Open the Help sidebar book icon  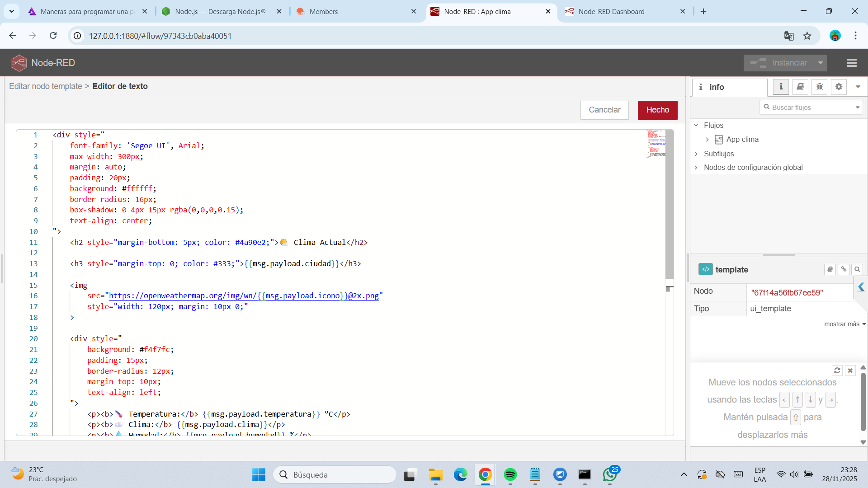(800, 87)
